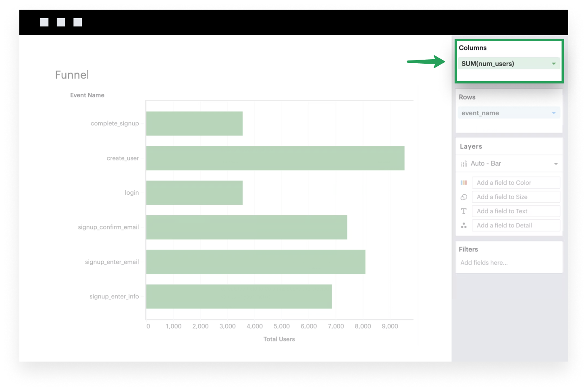Image resolution: width=588 pixels, height=391 pixels.
Task: Click the Color palette icon in Layers
Action: 464,183
